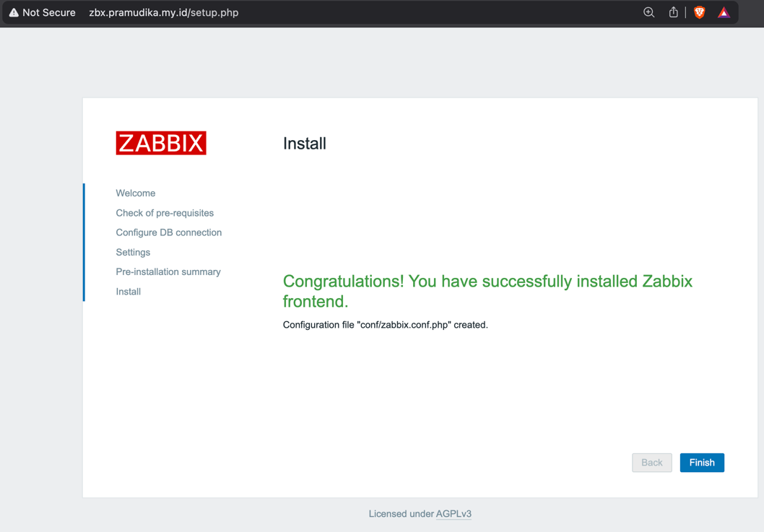Click the 'Licensed under' footer text

[401, 513]
